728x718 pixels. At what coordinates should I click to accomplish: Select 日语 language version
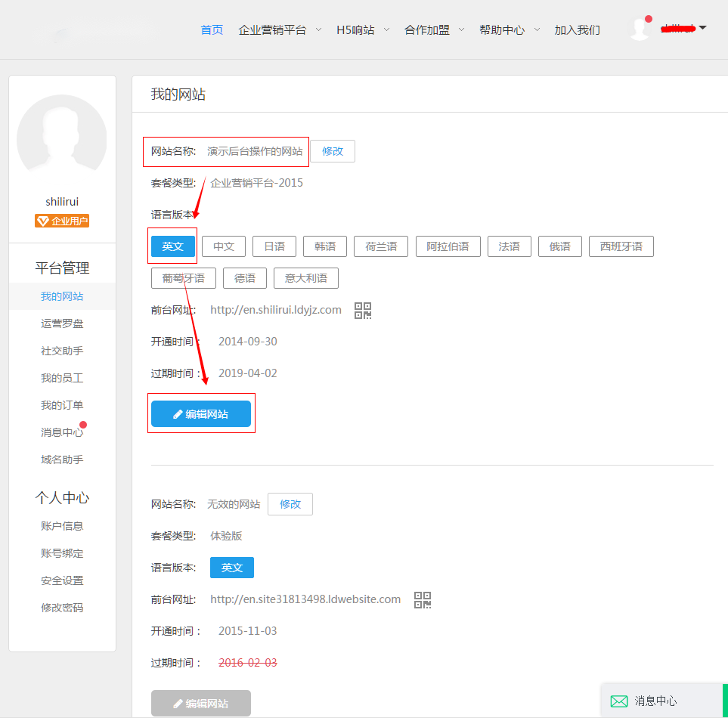pos(274,246)
